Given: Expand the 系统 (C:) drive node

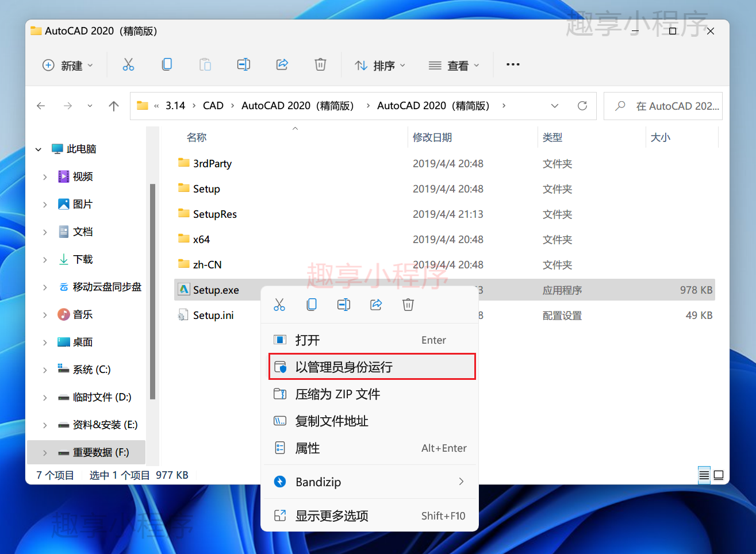Looking at the screenshot, I should 45,370.
